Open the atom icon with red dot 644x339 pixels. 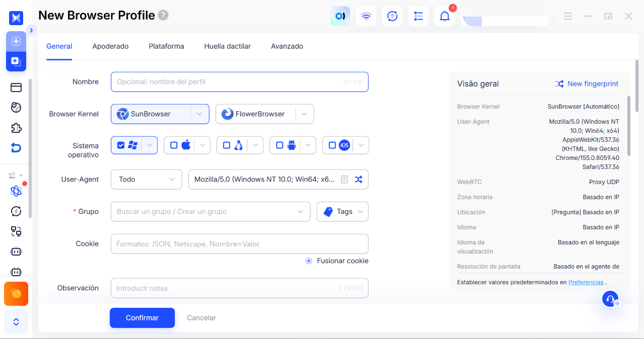tap(16, 191)
